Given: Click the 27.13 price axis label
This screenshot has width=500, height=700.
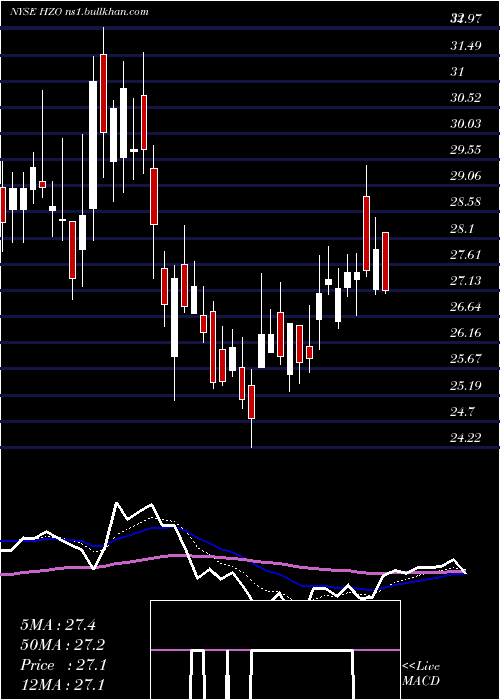Looking at the screenshot, I should coord(466,281).
